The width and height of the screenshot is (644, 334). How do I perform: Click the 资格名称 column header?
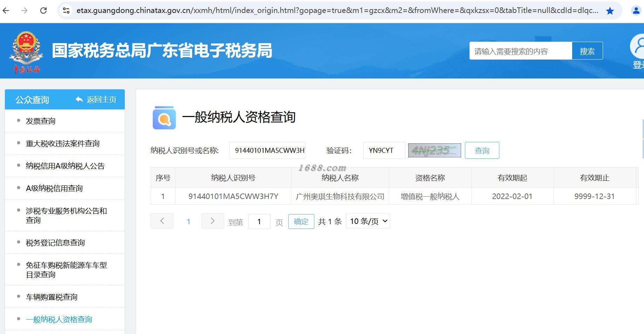point(430,178)
